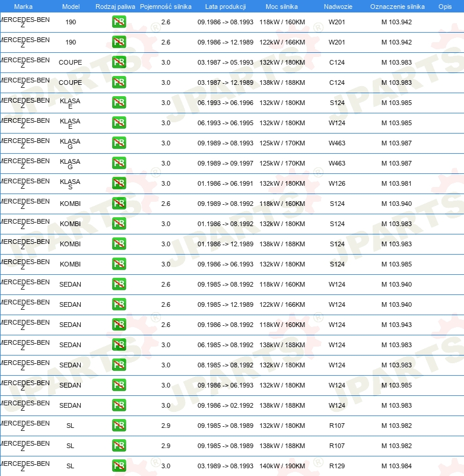Click the fuel icon in the SL R129 row
This screenshot has width=464, height=476.
click(119, 466)
